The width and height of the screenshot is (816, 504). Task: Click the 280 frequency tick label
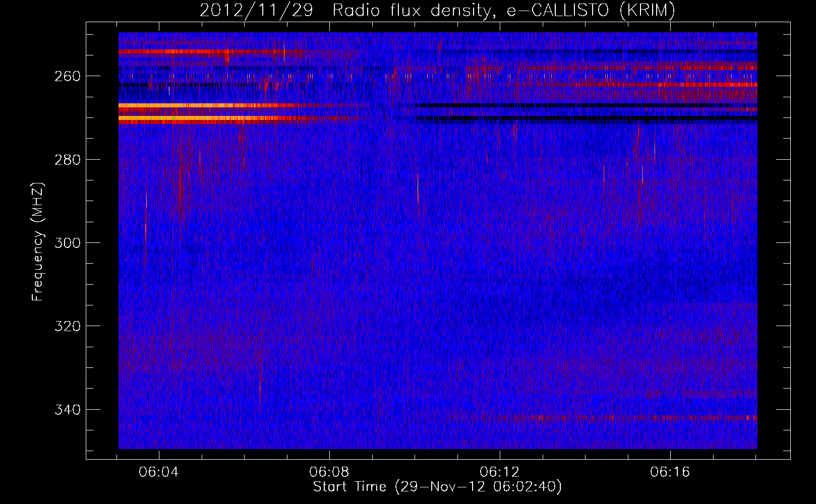[x=67, y=160]
